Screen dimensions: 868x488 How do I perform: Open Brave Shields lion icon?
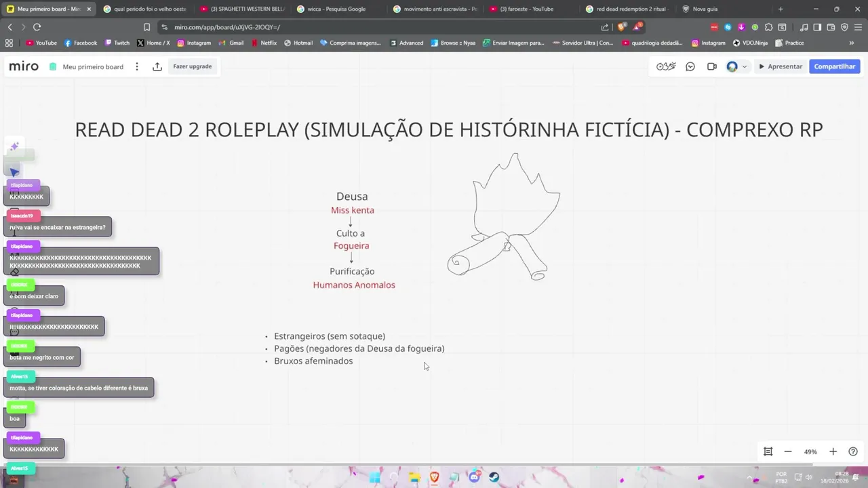[623, 27]
